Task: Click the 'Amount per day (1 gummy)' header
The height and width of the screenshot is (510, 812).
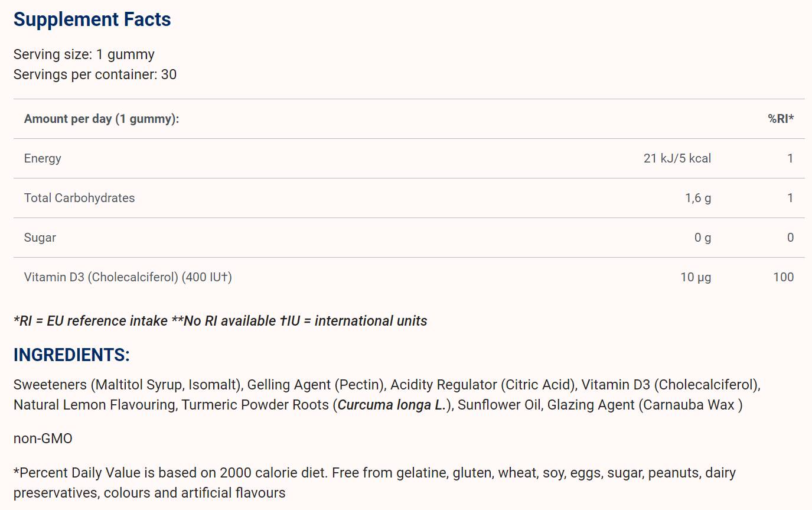Action: click(x=102, y=119)
